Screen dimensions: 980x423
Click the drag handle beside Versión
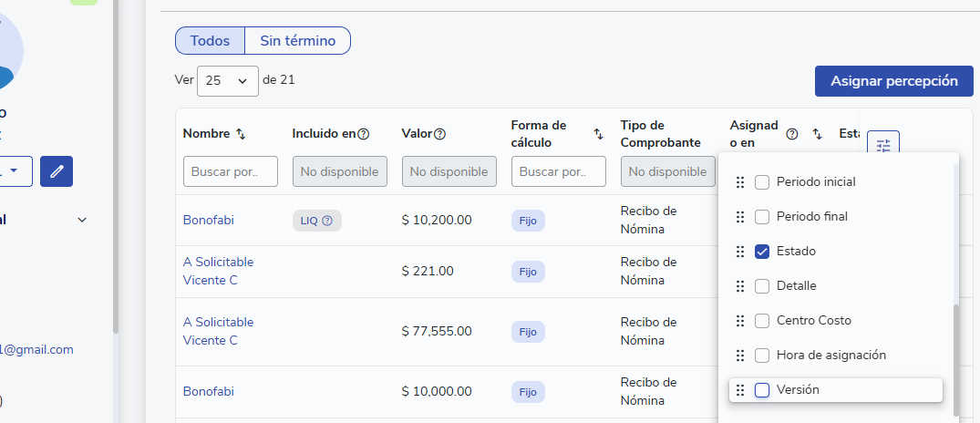point(740,390)
